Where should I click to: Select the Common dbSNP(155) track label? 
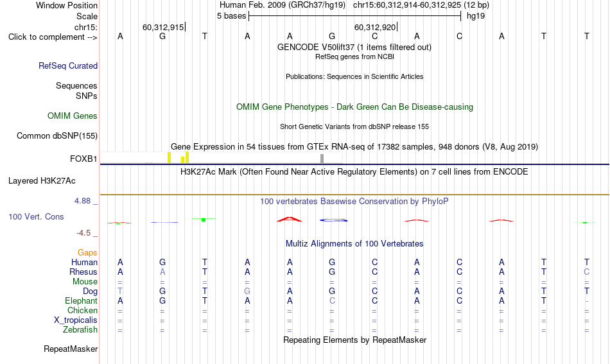[x=57, y=135]
